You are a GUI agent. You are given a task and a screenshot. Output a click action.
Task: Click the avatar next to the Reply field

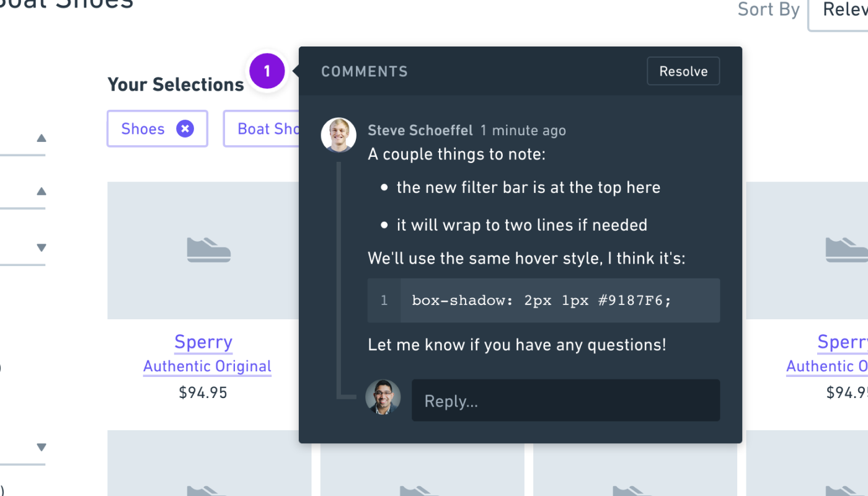383,397
